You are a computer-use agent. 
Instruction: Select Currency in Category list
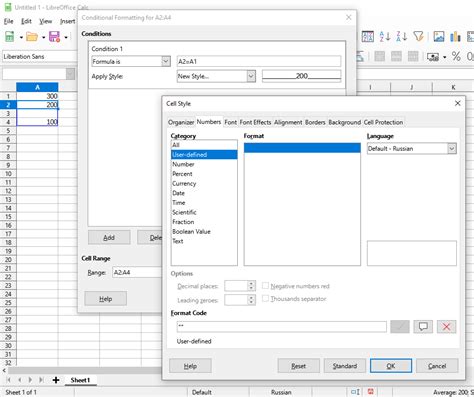pyautogui.click(x=204, y=184)
